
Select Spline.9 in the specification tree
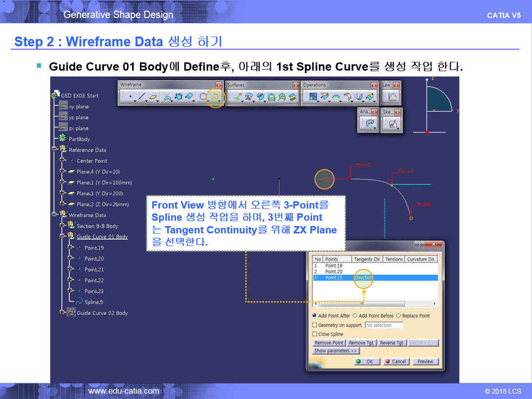pyautogui.click(x=93, y=302)
